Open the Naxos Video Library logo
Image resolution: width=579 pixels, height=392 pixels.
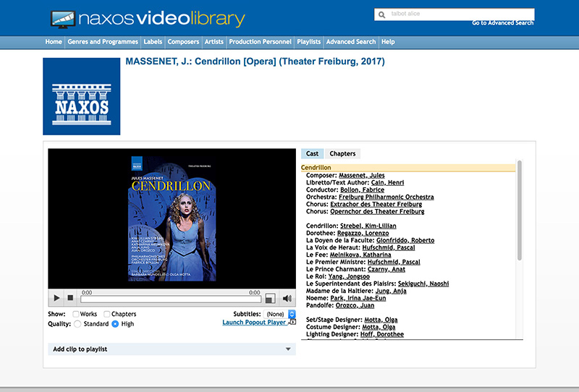pos(148,18)
